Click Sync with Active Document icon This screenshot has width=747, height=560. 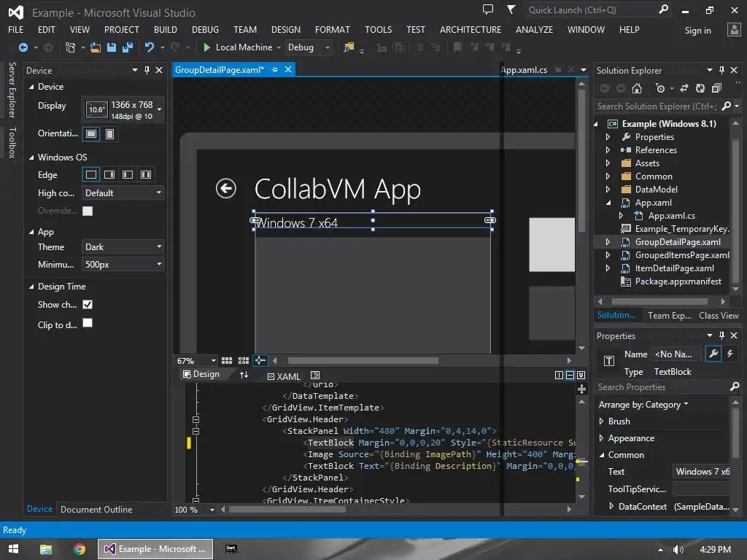(x=684, y=88)
